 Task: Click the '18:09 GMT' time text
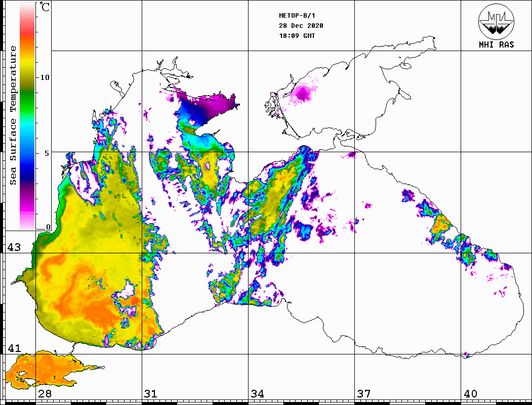point(297,35)
